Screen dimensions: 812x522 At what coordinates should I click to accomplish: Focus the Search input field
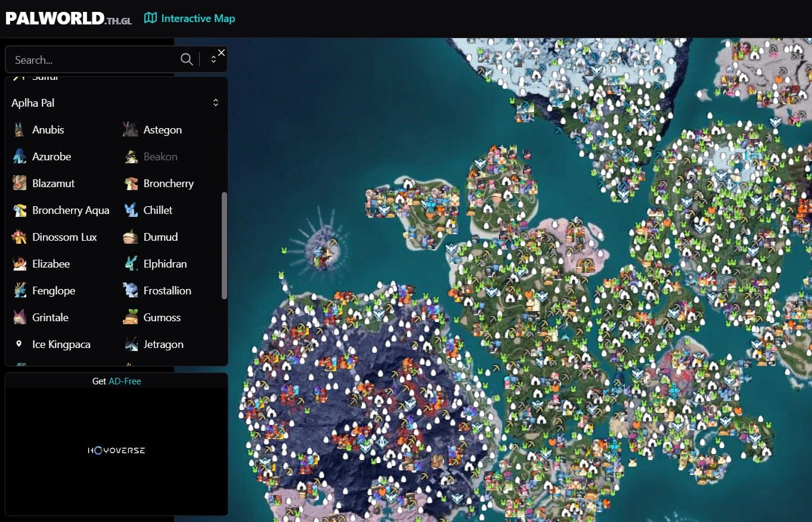click(95, 60)
